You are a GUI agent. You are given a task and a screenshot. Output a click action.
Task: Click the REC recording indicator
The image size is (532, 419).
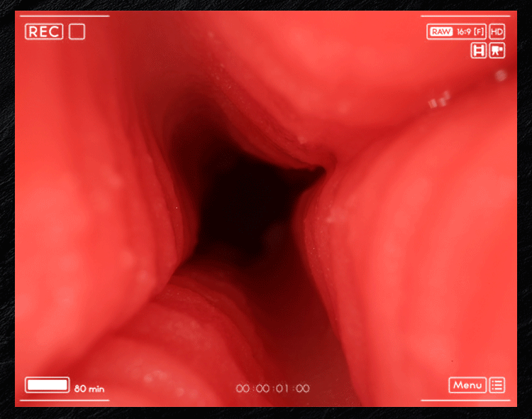click(44, 32)
